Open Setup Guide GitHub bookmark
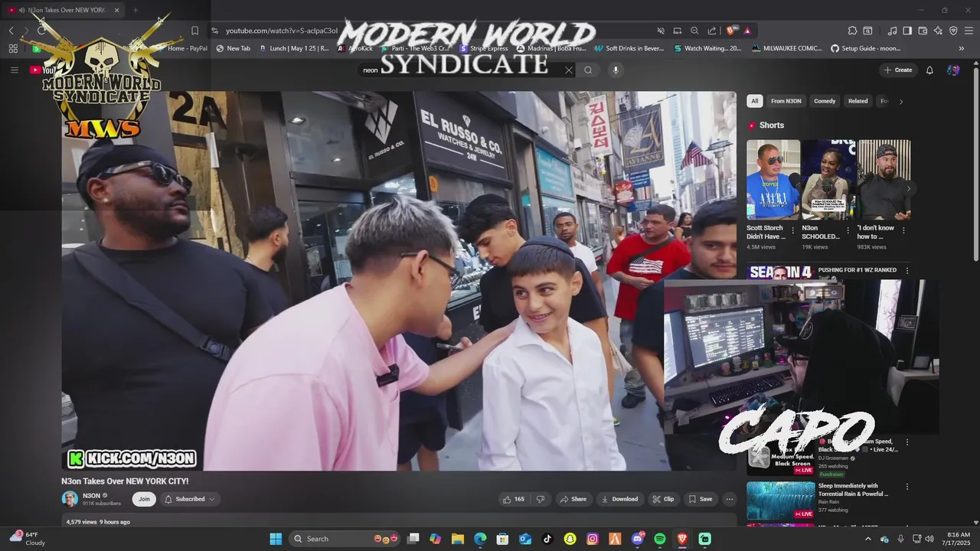Screen dimensions: 980x551 coord(866,48)
